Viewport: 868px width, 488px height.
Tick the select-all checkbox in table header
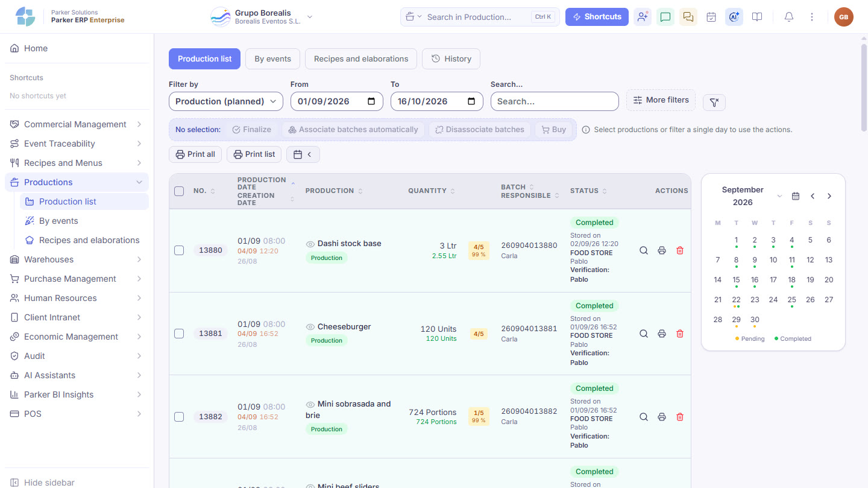179,191
